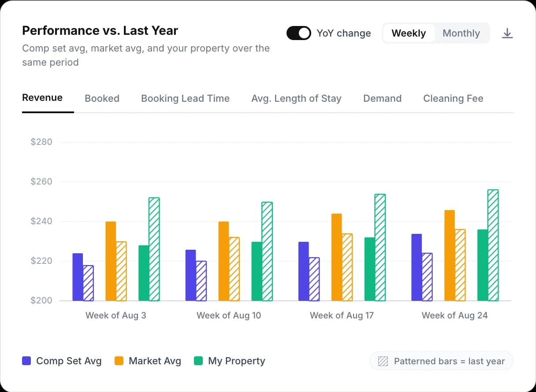Switch to the Monthly view
Screen dimensions: 536x392
(x=461, y=33)
